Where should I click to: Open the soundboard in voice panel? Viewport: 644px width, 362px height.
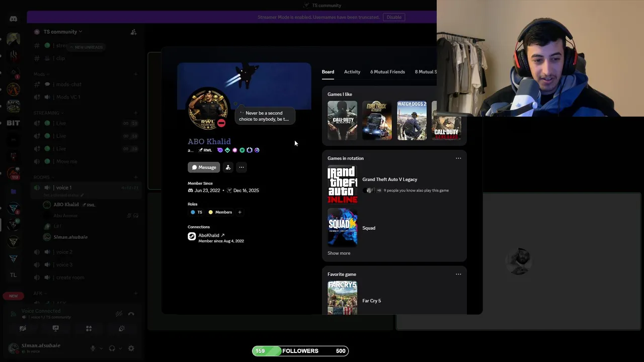tap(121, 328)
